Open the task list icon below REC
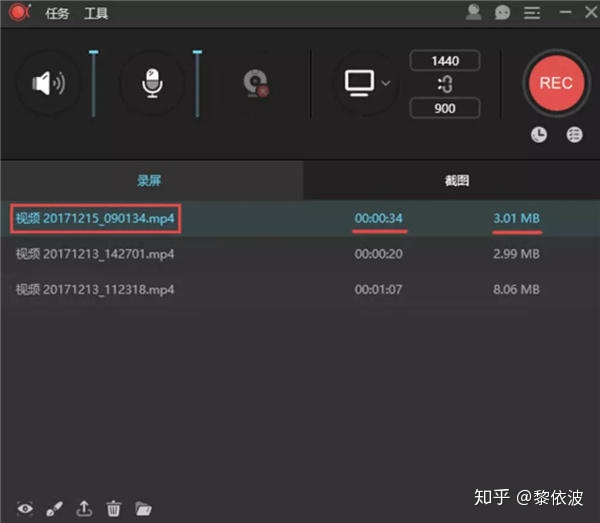 [x=574, y=135]
